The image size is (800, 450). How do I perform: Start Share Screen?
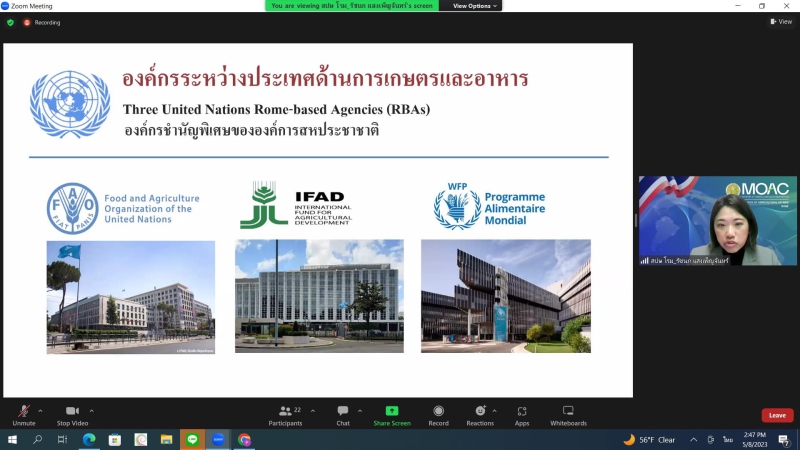pyautogui.click(x=392, y=415)
